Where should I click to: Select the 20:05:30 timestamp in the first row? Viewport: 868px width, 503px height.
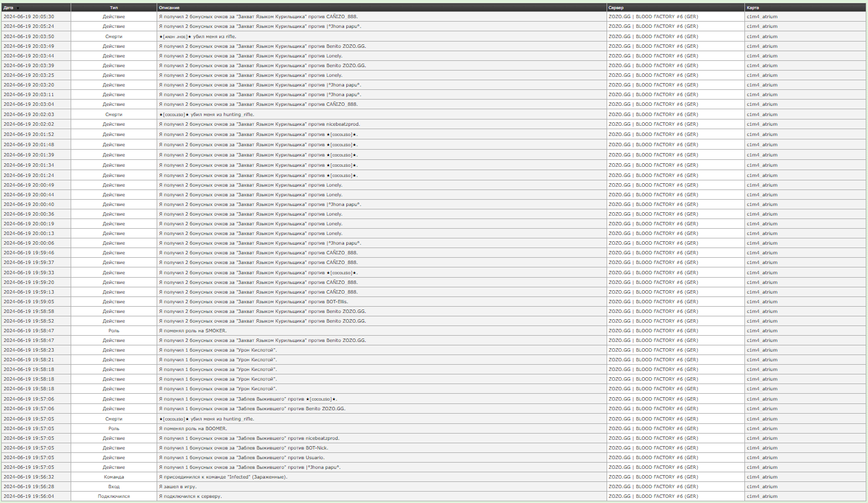[29, 17]
